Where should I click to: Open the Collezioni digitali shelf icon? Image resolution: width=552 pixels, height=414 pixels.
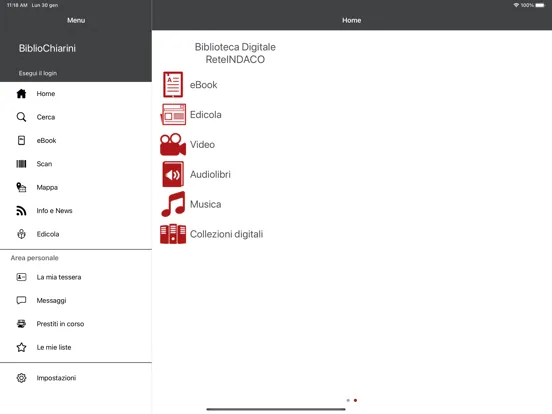(x=173, y=234)
